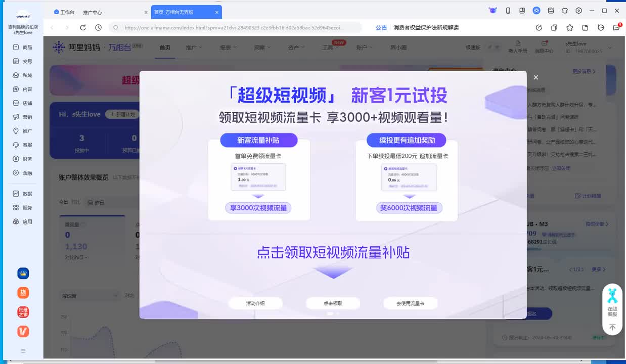
Task: Click the 新客1元流量卡 coupon thumbnail
Action: (x=258, y=177)
